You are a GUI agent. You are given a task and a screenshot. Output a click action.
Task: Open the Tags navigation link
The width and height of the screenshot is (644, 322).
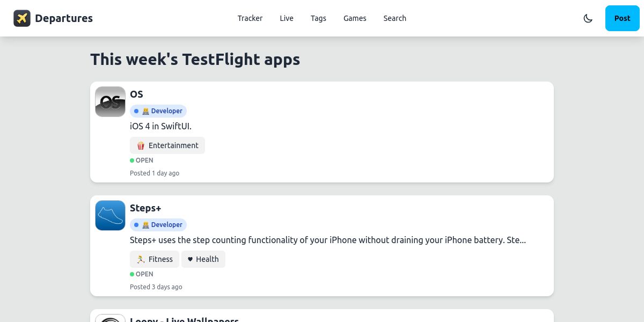point(318,18)
